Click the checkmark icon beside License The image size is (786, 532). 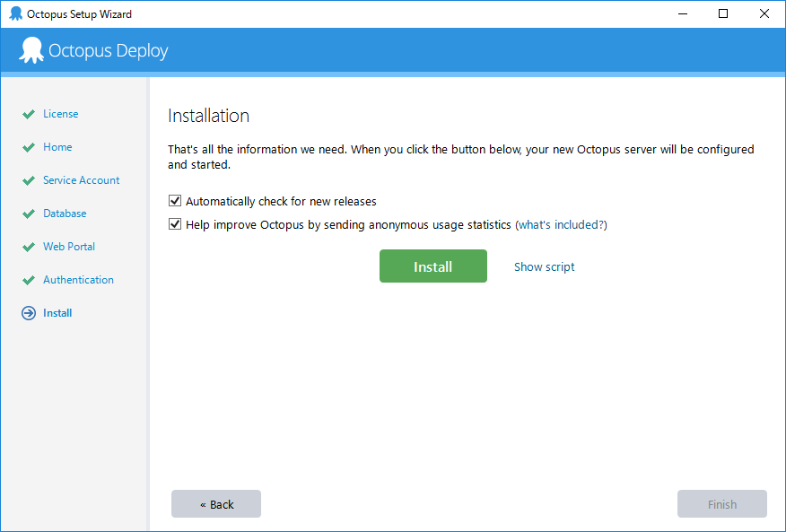tap(29, 114)
